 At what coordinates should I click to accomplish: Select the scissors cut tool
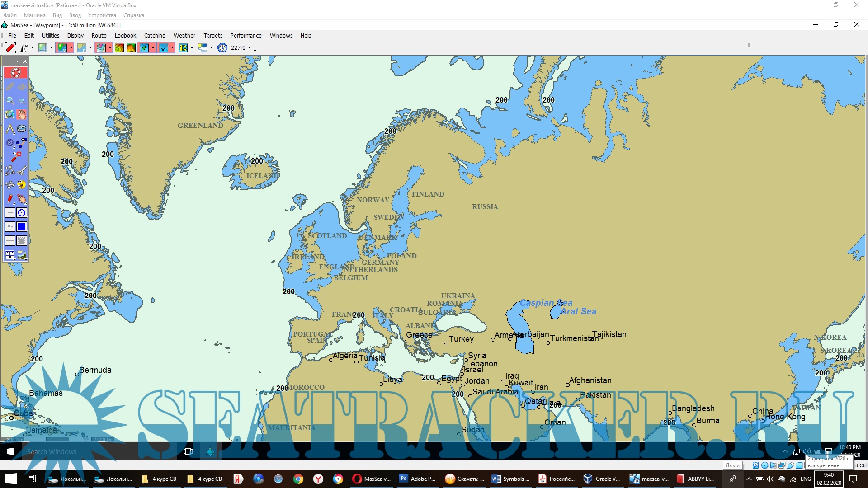22,171
